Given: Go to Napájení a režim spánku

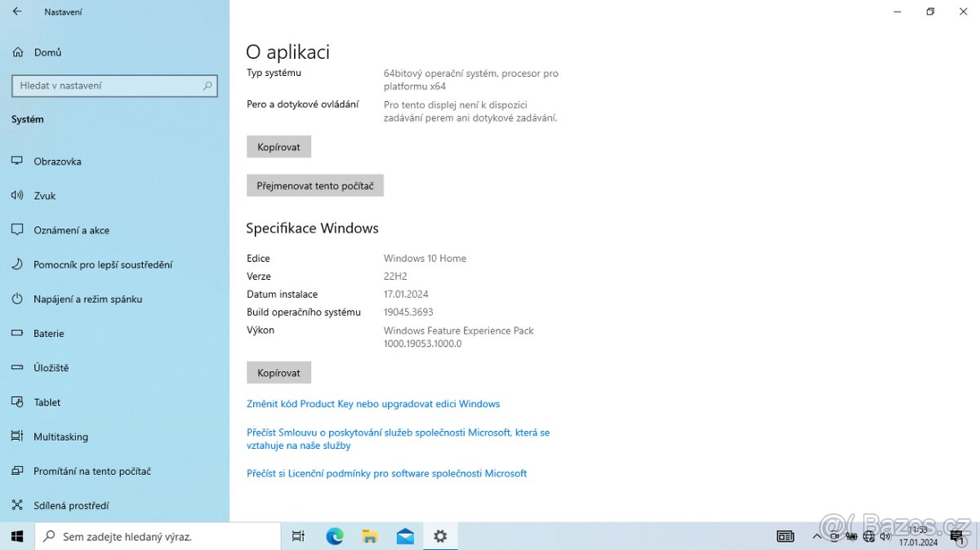Looking at the screenshot, I should 87,299.
